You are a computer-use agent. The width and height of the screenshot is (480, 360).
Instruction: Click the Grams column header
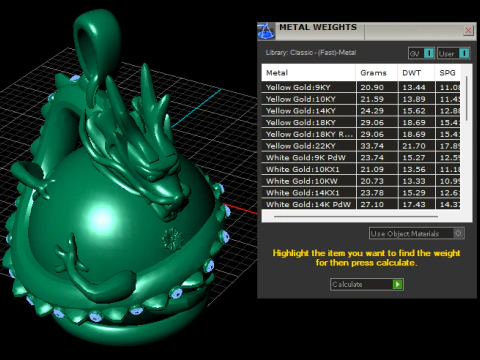[377, 73]
